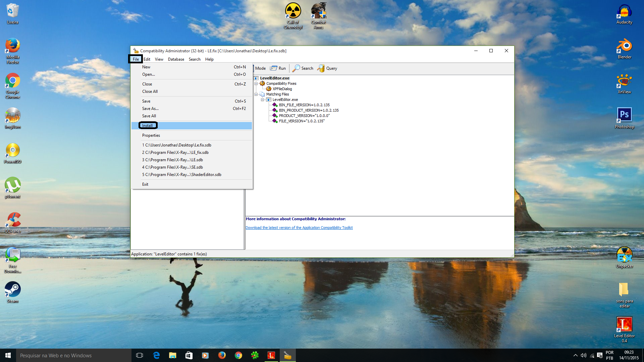Open recent file 1 Le.fix.sdb

point(192,145)
